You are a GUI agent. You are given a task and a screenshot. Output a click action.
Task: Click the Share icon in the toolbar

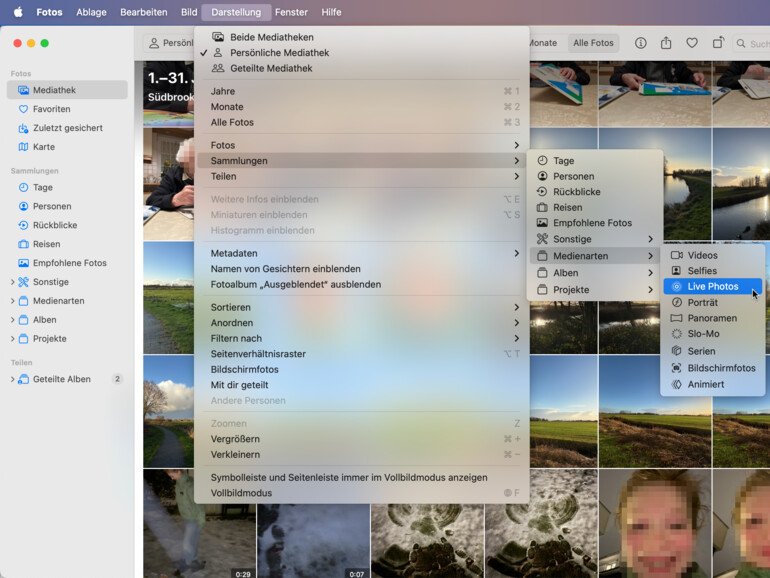666,43
